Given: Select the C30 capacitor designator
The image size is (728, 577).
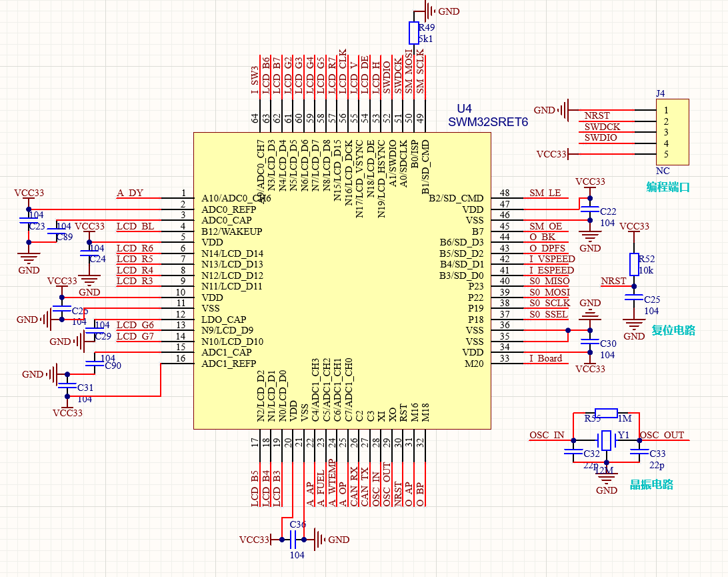Looking at the screenshot, I should [608, 344].
